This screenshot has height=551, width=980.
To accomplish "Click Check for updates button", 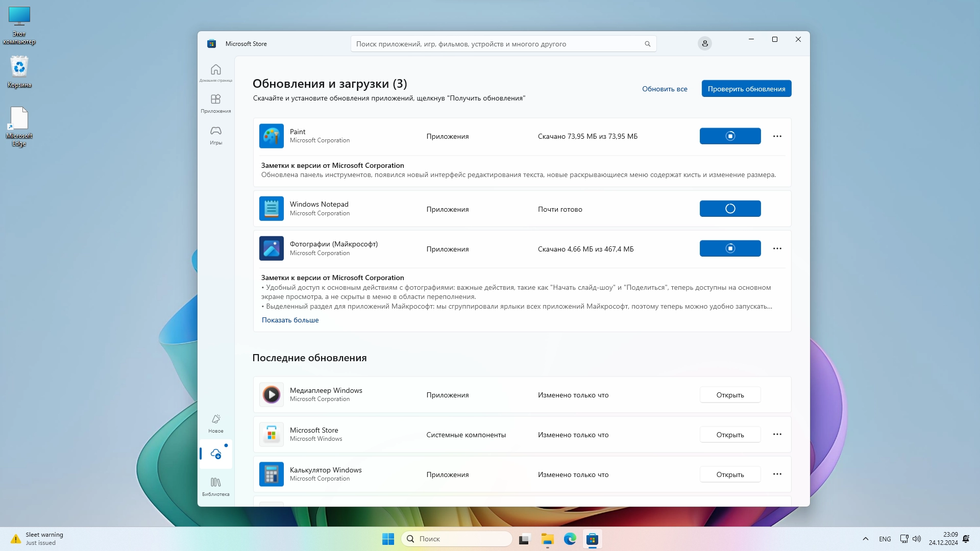I will tap(746, 89).
